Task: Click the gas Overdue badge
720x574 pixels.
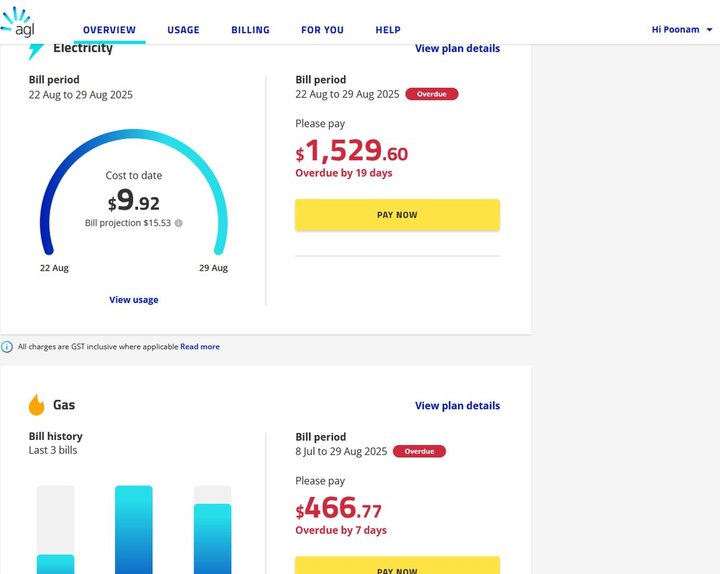Action: point(419,451)
